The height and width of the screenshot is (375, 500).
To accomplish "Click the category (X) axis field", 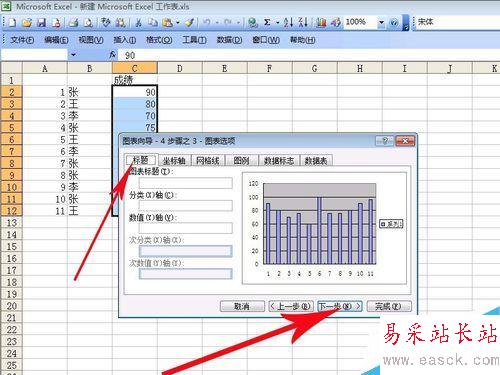I will point(185,206).
